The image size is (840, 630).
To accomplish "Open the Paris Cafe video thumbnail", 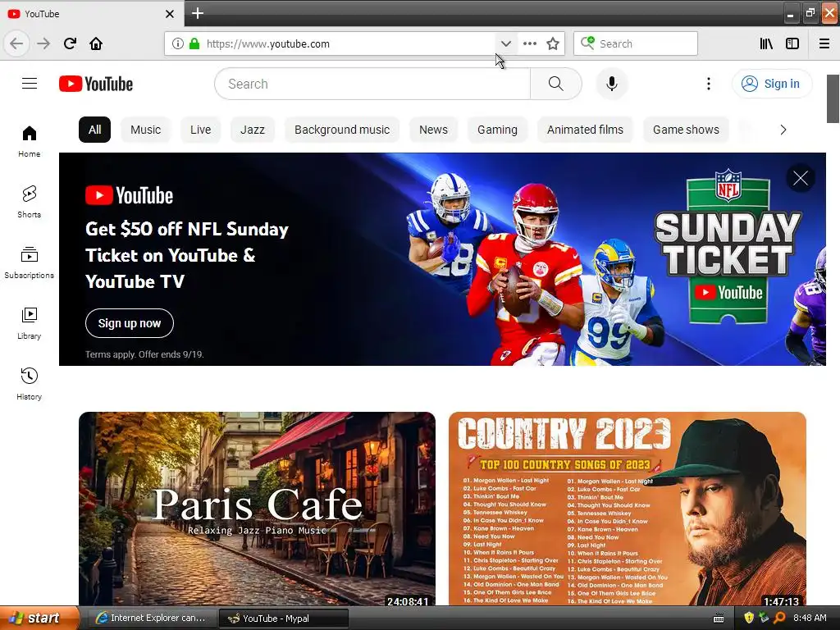I will pyautogui.click(x=257, y=509).
